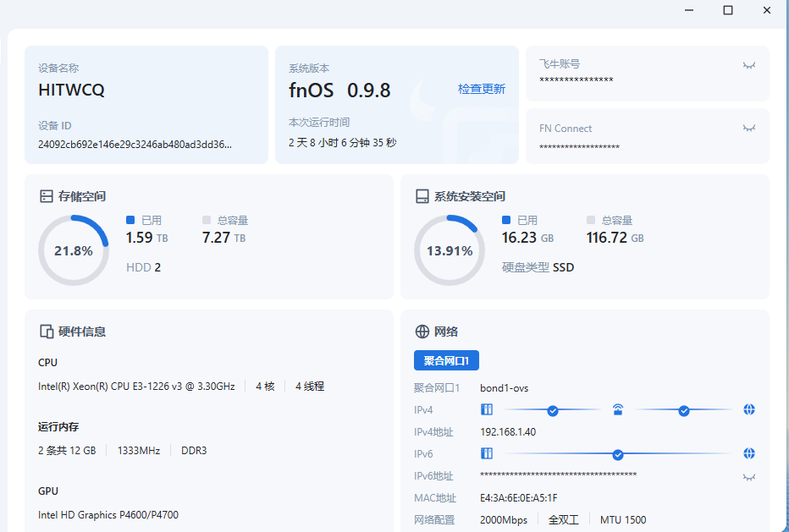This screenshot has width=789, height=532.
Task: Click the 硬件信息 device icon
Action: click(x=47, y=332)
